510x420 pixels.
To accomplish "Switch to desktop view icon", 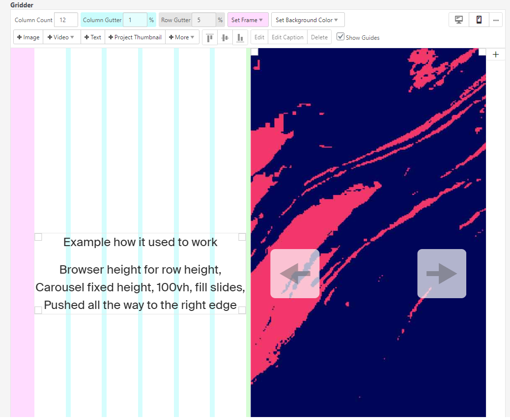I will 459,20.
